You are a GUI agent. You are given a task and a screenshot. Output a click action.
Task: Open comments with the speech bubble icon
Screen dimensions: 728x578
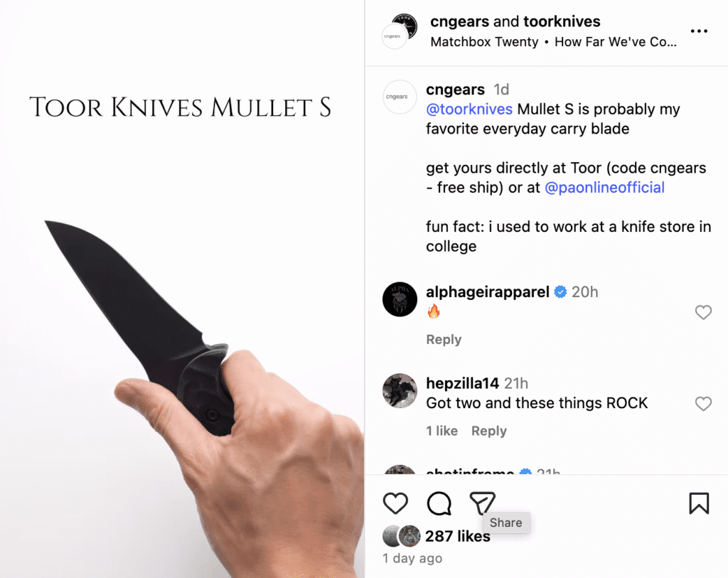pyautogui.click(x=439, y=503)
